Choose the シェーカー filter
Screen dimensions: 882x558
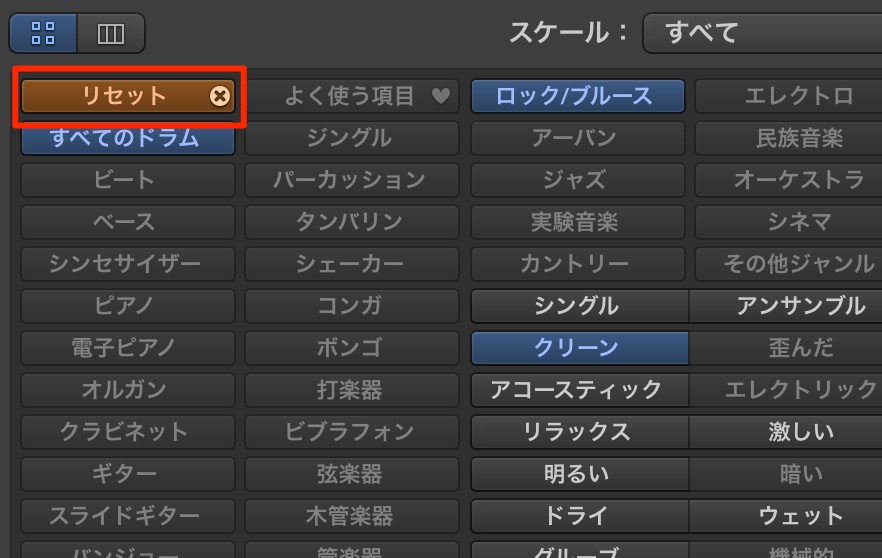352,264
